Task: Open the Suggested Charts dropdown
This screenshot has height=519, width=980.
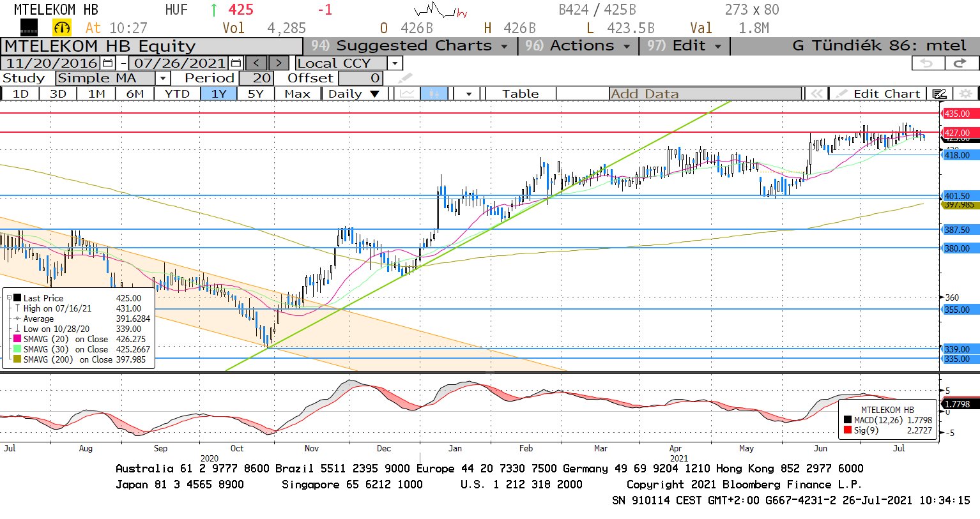Action: (x=410, y=46)
